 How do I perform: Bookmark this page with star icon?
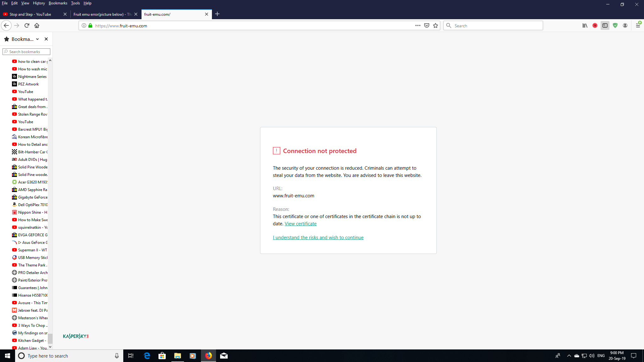(x=436, y=25)
